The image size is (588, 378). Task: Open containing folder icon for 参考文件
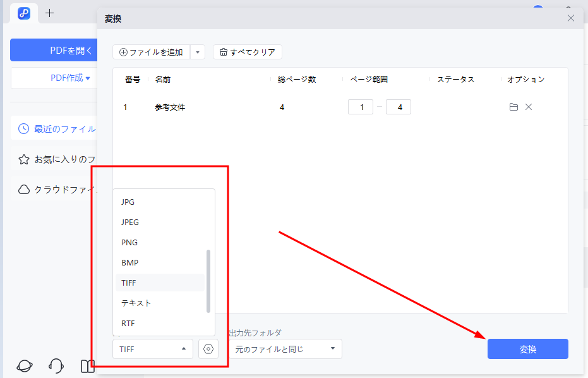[x=513, y=107]
